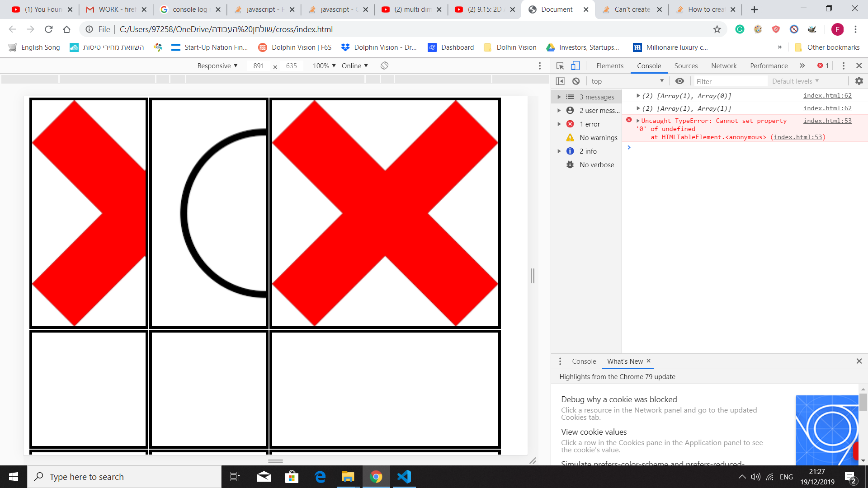Open Visual Studio Code from the taskbar
Screen dimensions: 868x488
point(405,477)
